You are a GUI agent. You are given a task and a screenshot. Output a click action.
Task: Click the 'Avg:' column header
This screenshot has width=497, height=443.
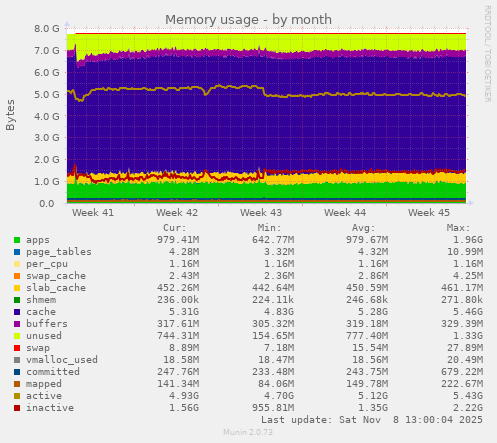point(364,228)
